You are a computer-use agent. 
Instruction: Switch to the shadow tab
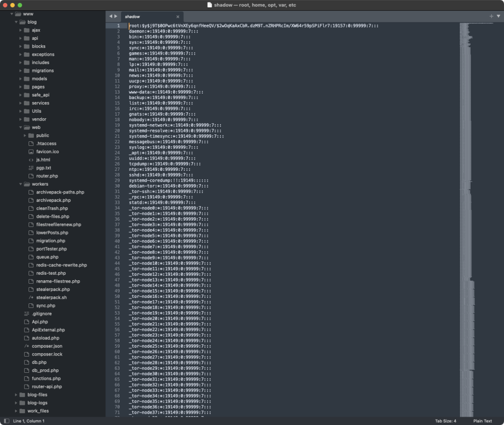point(142,17)
